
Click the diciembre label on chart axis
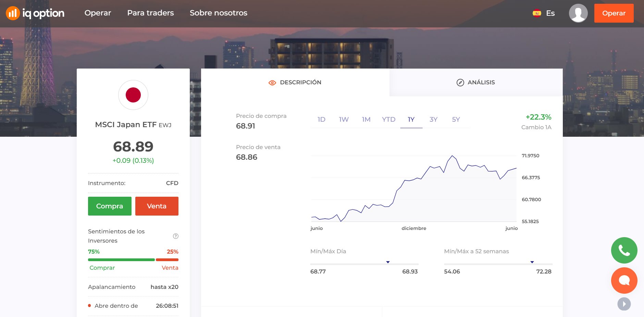414,228
